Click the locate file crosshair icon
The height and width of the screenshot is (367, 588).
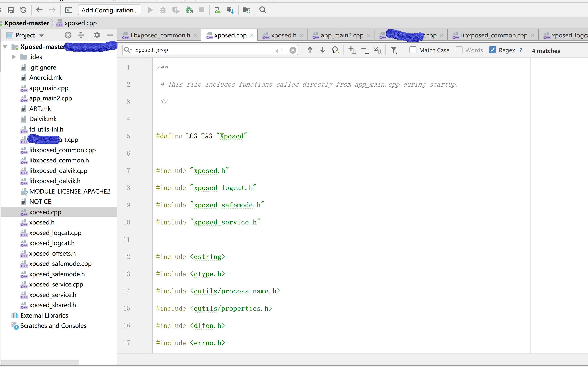(x=68, y=35)
